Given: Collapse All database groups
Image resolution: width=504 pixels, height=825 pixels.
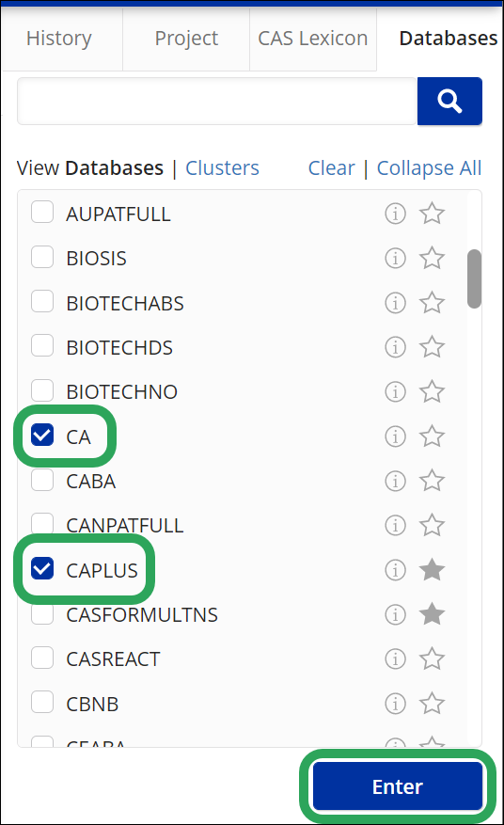Looking at the screenshot, I should 430,167.
